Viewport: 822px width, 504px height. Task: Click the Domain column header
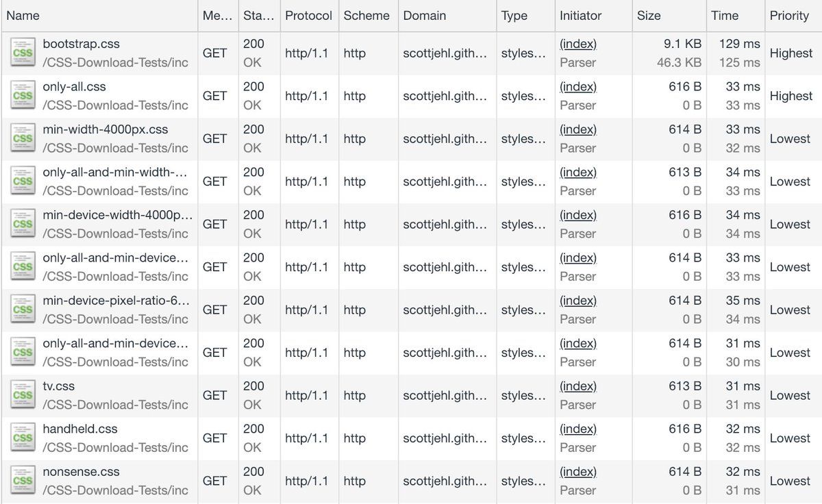pos(424,16)
